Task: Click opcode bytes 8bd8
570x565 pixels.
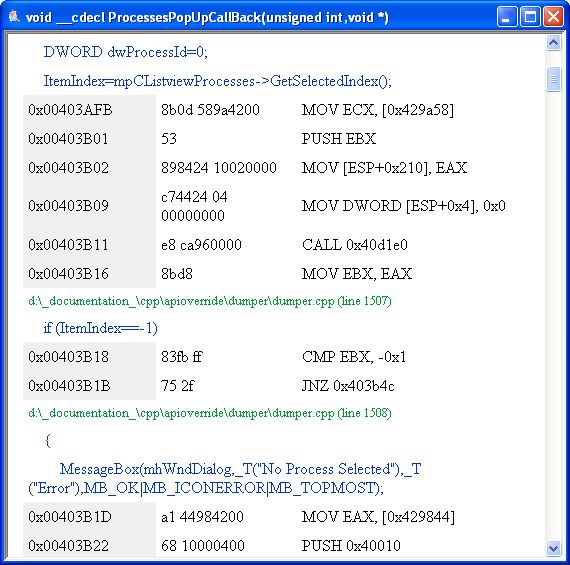Action: (x=177, y=274)
